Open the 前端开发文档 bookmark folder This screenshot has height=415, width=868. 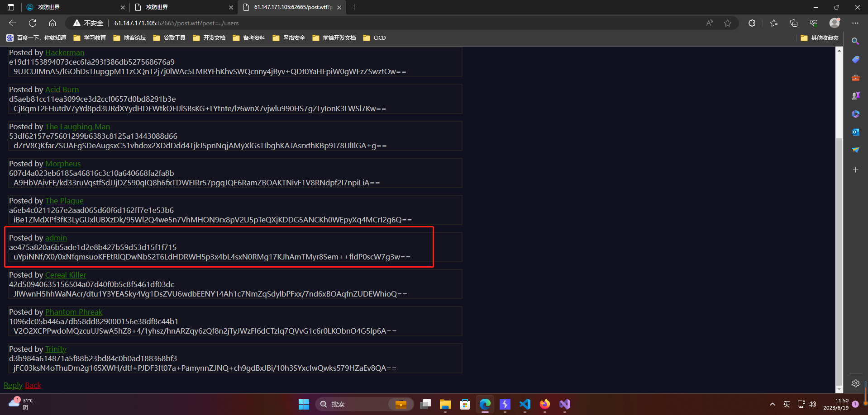[x=334, y=38]
